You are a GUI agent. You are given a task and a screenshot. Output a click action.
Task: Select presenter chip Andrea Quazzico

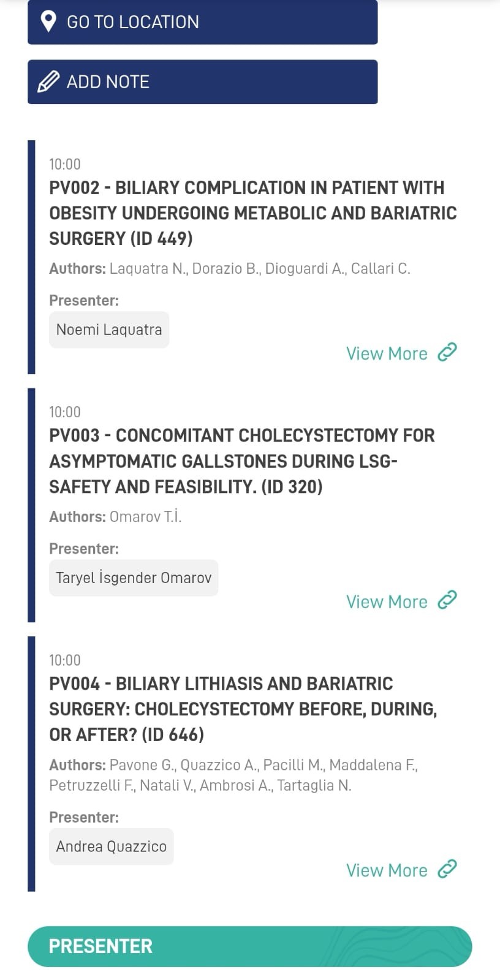111,846
